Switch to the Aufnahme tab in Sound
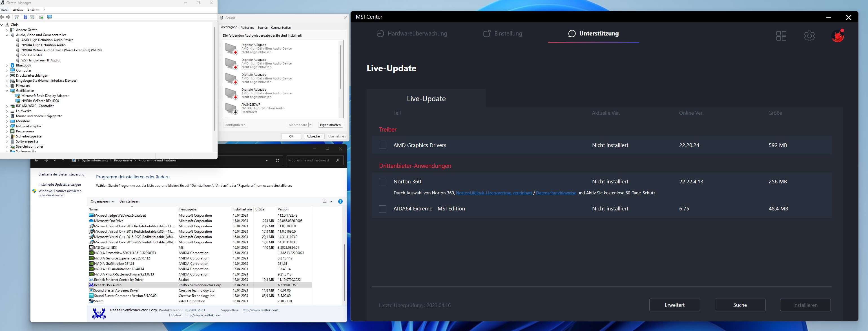The height and width of the screenshot is (331, 868). [x=247, y=28]
